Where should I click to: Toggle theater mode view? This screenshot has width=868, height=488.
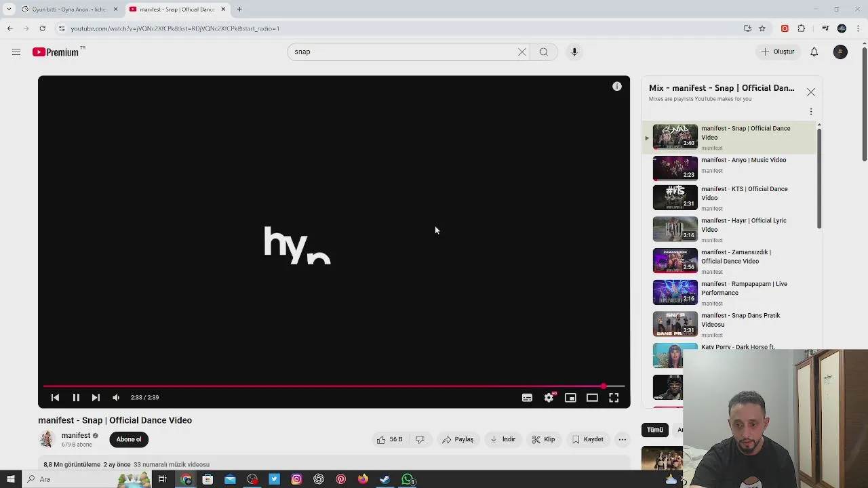pos(592,398)
